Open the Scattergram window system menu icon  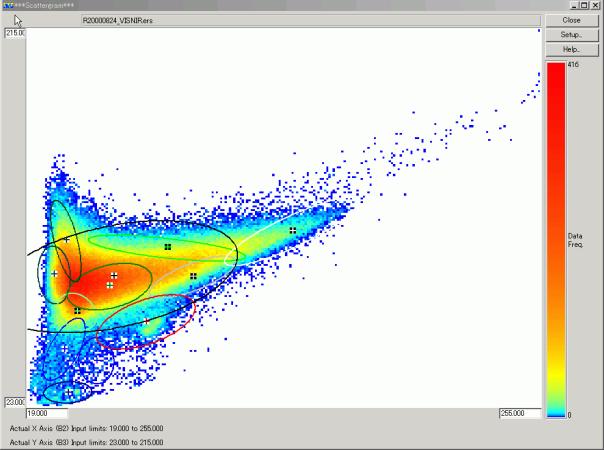click(7, 6)
